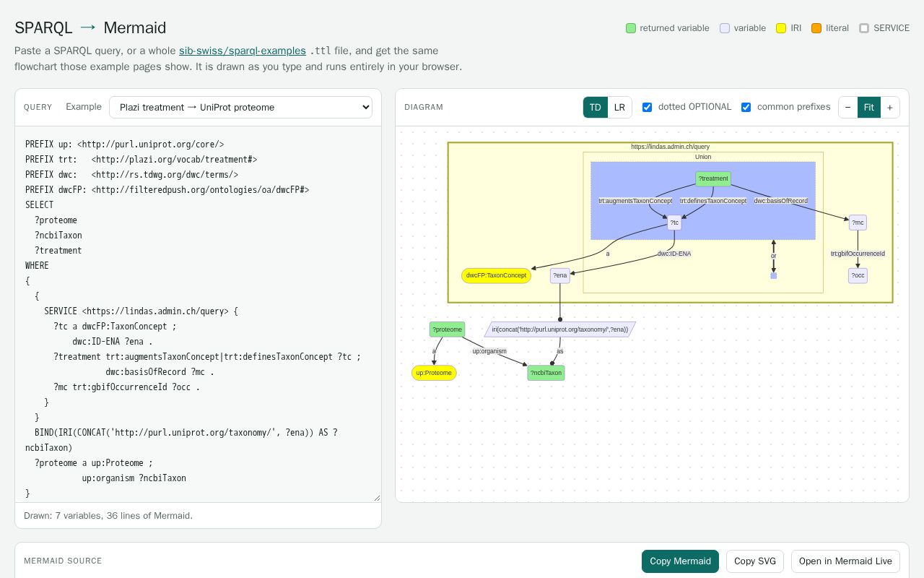This screenshot has width=924, height=578.
Task: Click the trt:gbifOccurrenceId edge label
Action: 858,254
